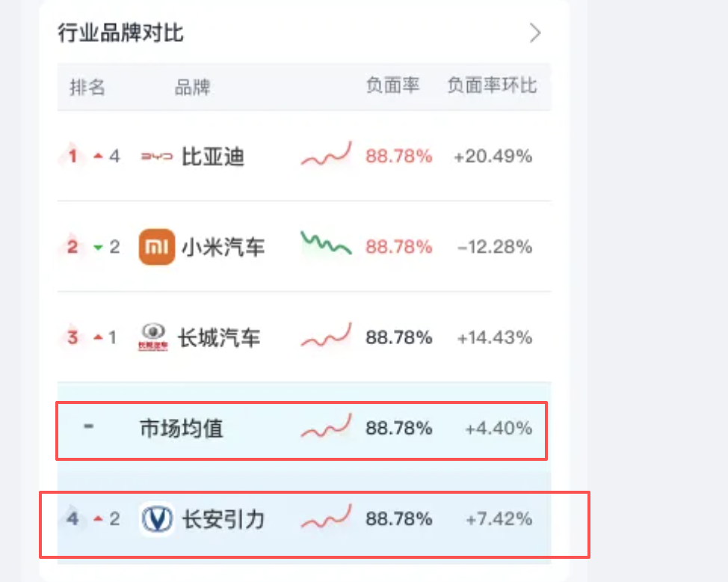Select the 比亚迪 brand name

pyautogui.click(x=212, y=156)
